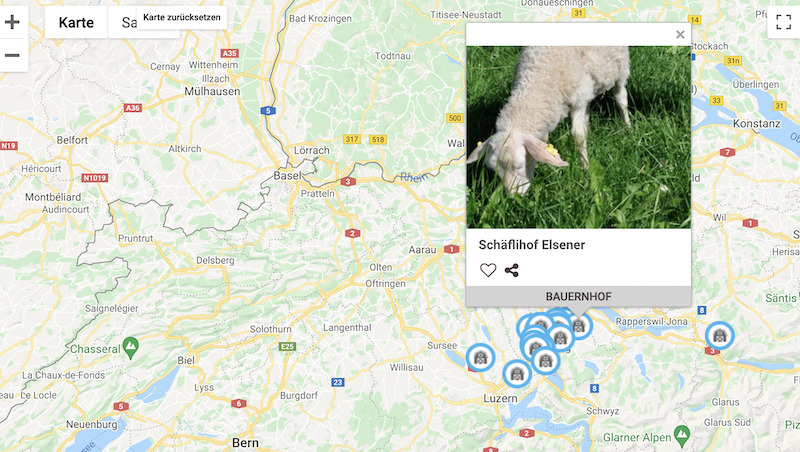Click the BAUERNHOF category bar
The image size is (800, 452).
(579, 296)
